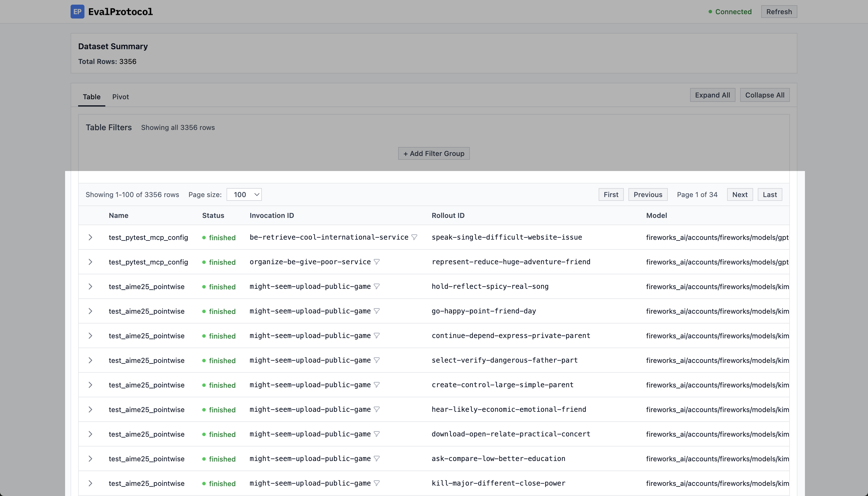Expand the represent-reduce-huge-adventure-friend row
Image resolution: width=868 pixels, height=496 pixels.
[90, 262]
